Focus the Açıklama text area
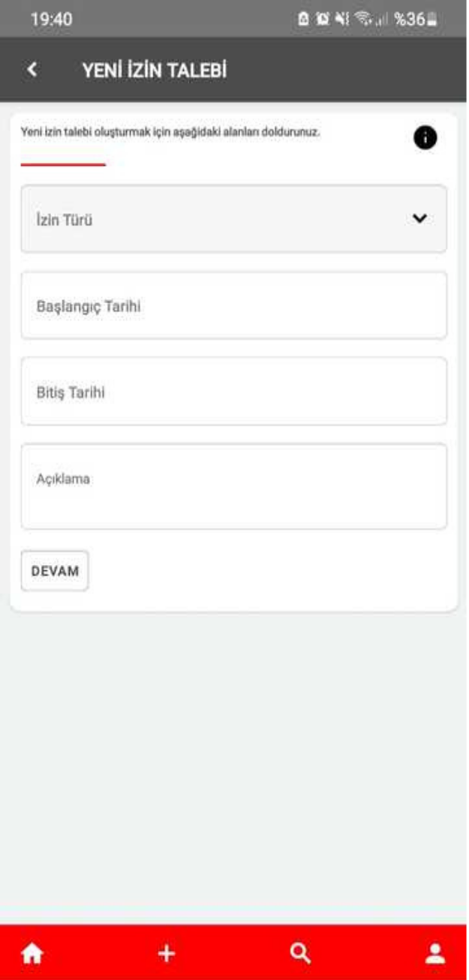469x980 pixels. tap(233, 486)
